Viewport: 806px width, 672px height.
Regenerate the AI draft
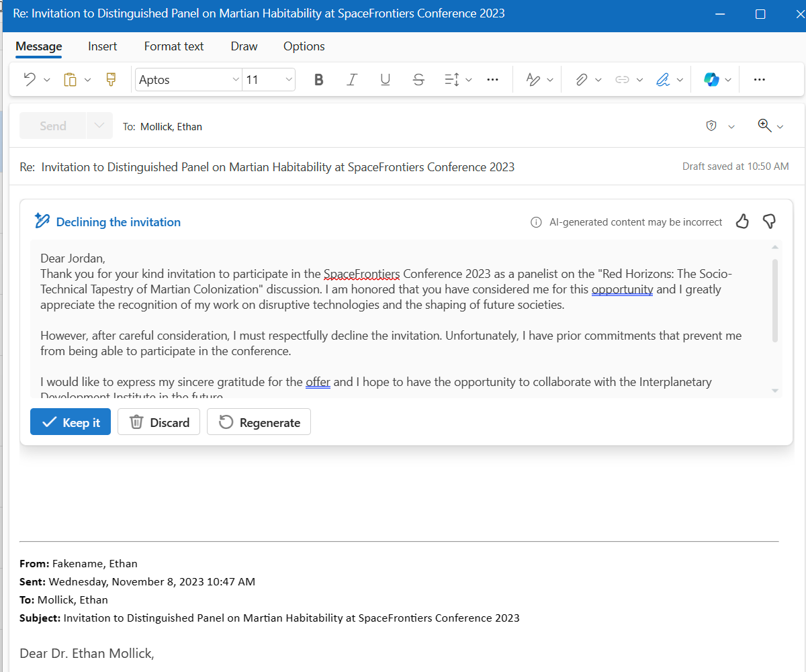coord(259,422)
